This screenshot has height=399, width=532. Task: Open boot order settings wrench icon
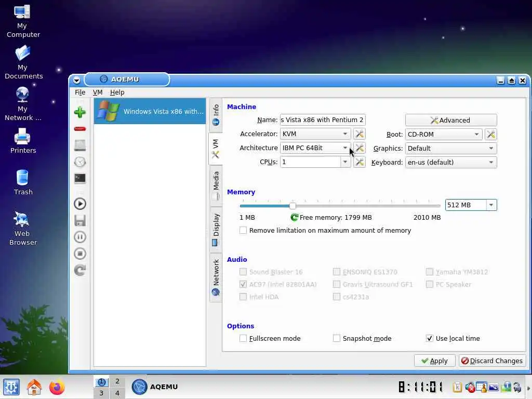tap(490, 135)
